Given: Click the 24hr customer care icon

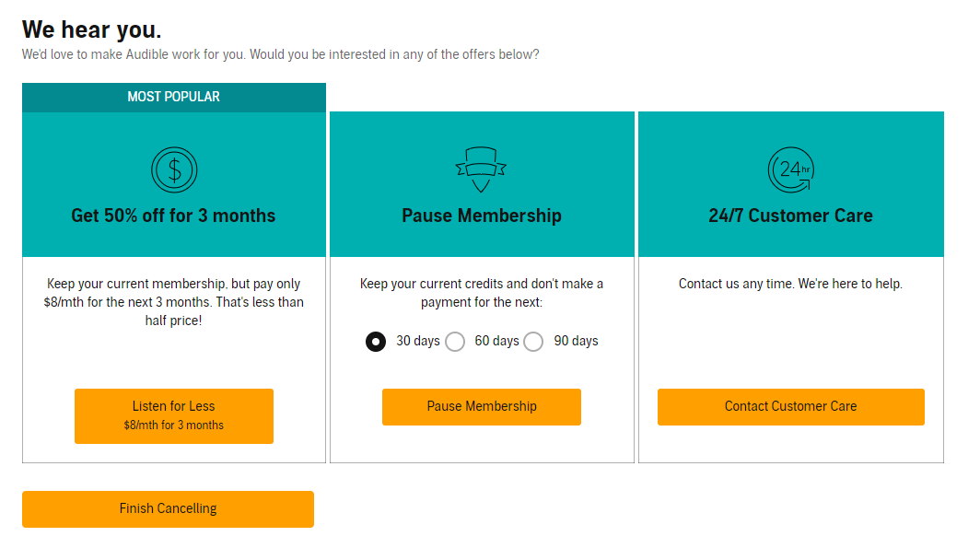Looking at the screenshot, I should pyautogui.click(x=790, y=170).
